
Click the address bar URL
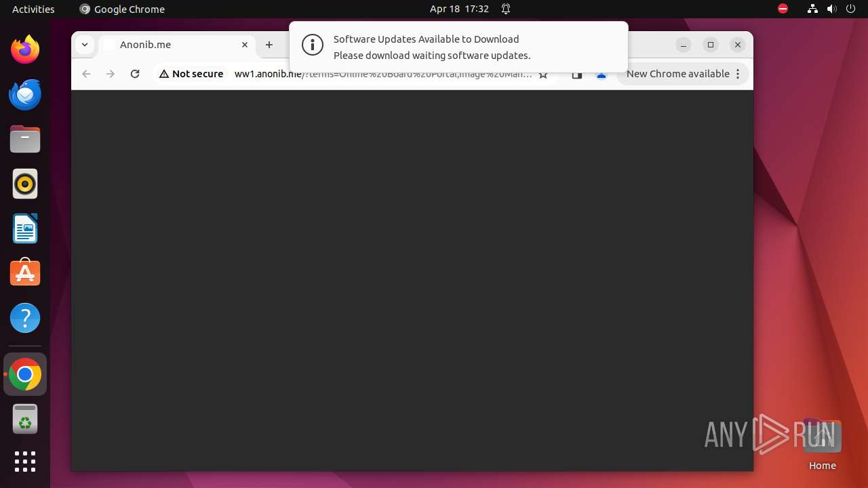pos(383,74)
